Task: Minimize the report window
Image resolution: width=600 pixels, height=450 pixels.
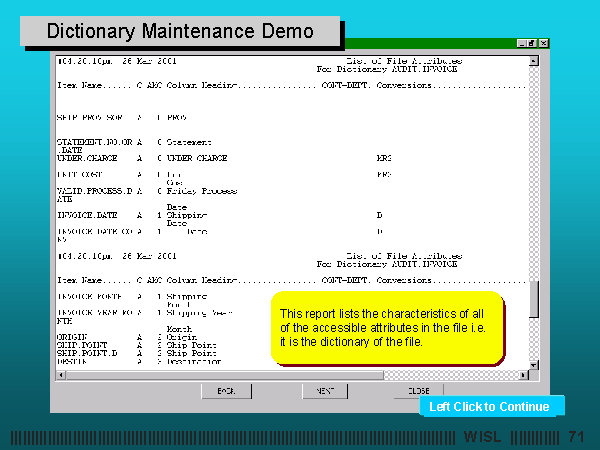Action: click(x=522, y=43)
